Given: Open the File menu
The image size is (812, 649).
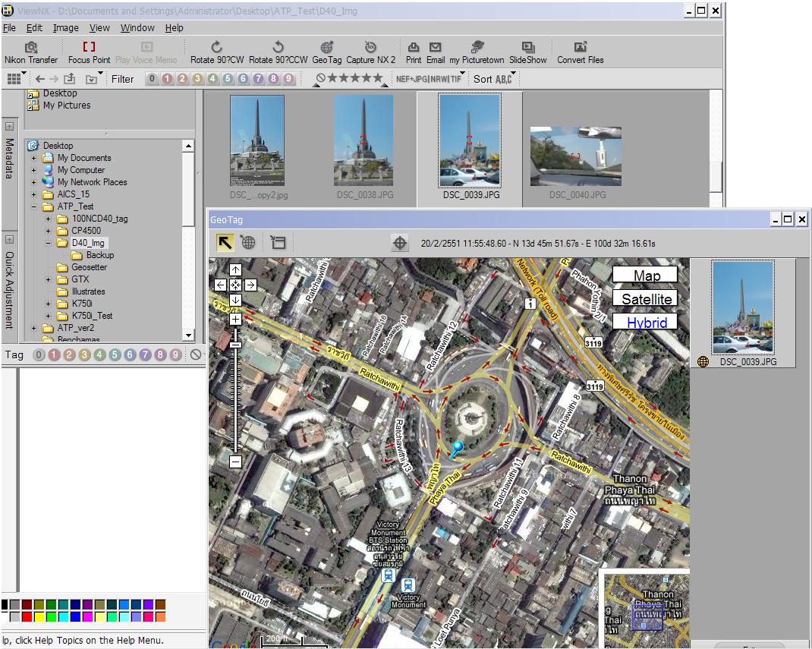Looking at the screenshot, I should click(x=9, y=28).
